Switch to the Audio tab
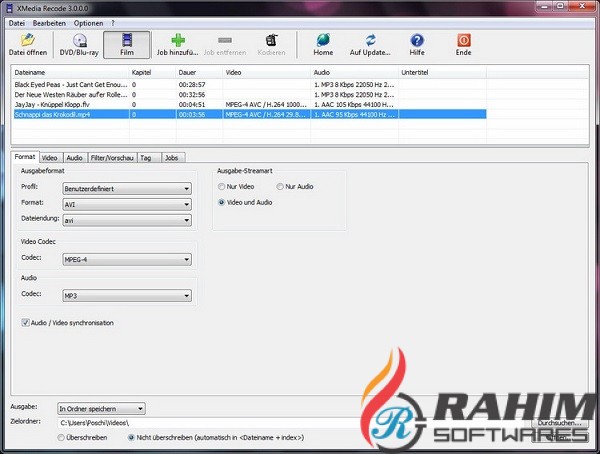Screen dimensions: 600x454 point(74,158)
